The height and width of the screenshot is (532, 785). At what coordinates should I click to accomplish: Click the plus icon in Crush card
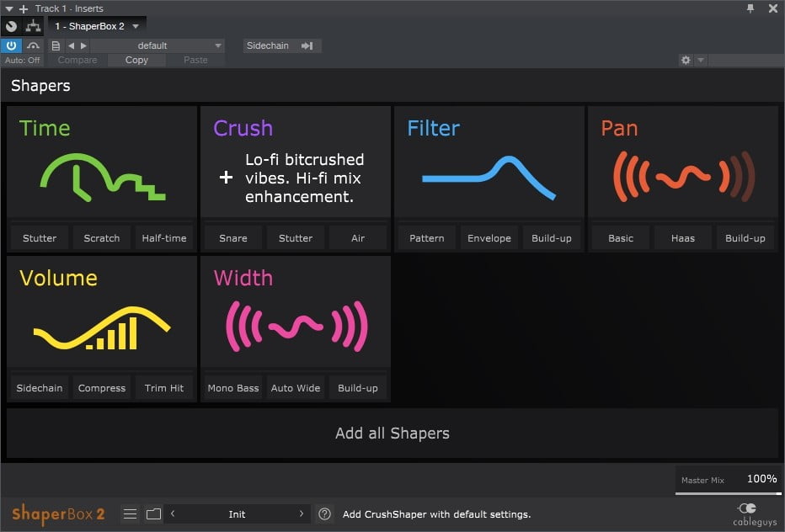click(x=227, y=177)
